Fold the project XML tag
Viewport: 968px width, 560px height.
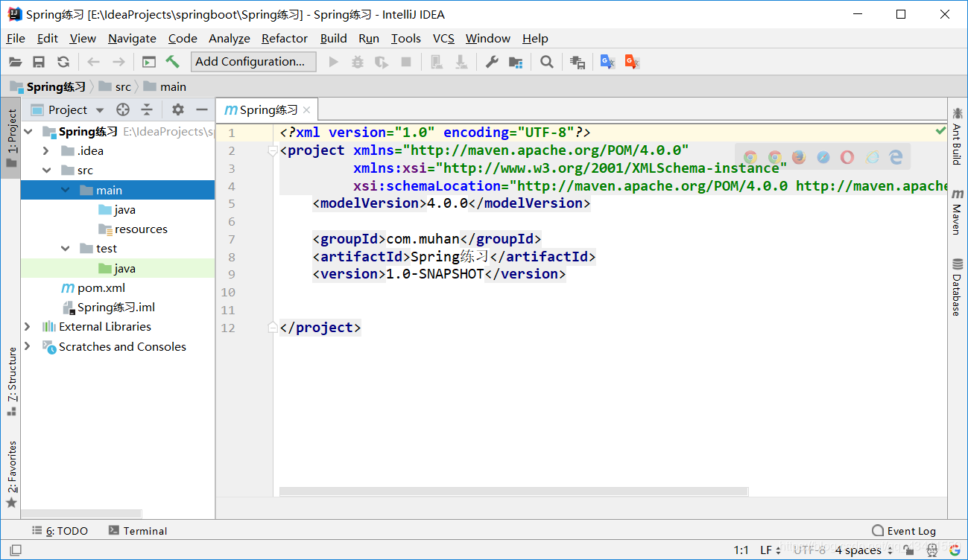[x=273, y=150]
